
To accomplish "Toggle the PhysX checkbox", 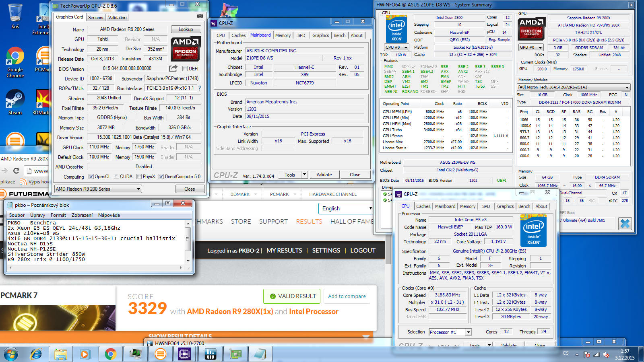I will point(139,177).
